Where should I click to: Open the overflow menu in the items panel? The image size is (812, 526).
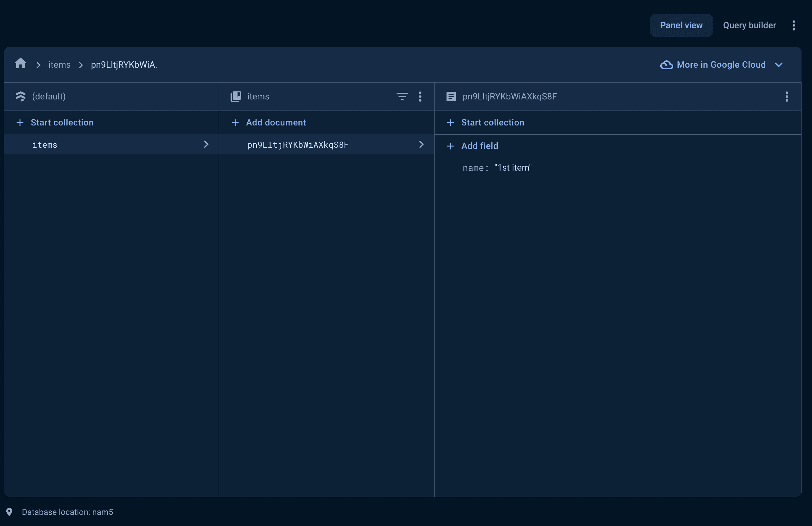420,97
